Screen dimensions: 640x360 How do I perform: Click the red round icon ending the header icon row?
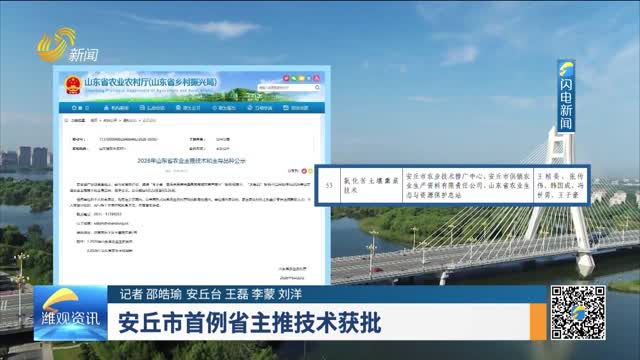pos(316,78)
